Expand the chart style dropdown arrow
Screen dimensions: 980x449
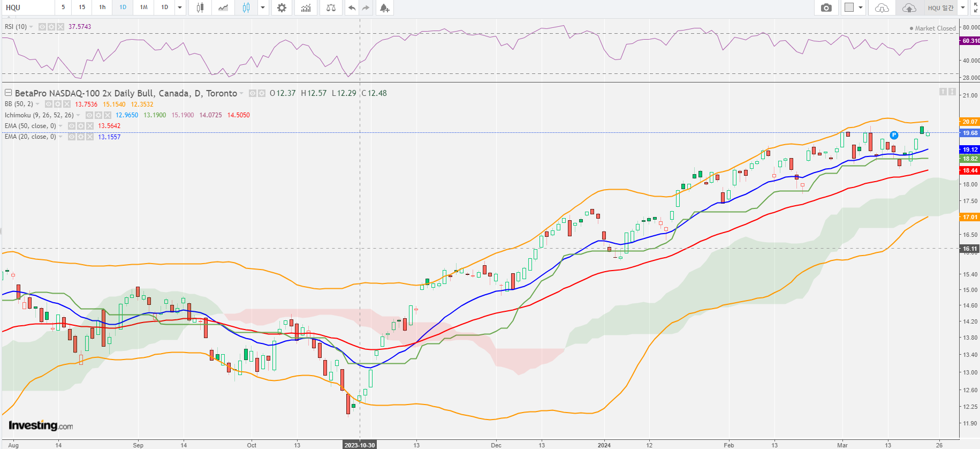(x=263, y=8)
